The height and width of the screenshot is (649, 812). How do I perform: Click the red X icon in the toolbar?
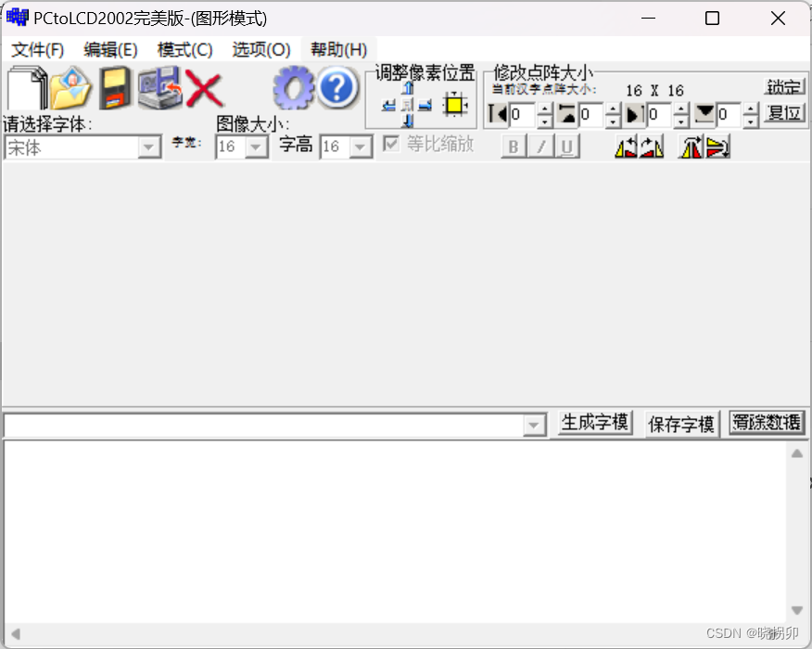click(204, 89)
